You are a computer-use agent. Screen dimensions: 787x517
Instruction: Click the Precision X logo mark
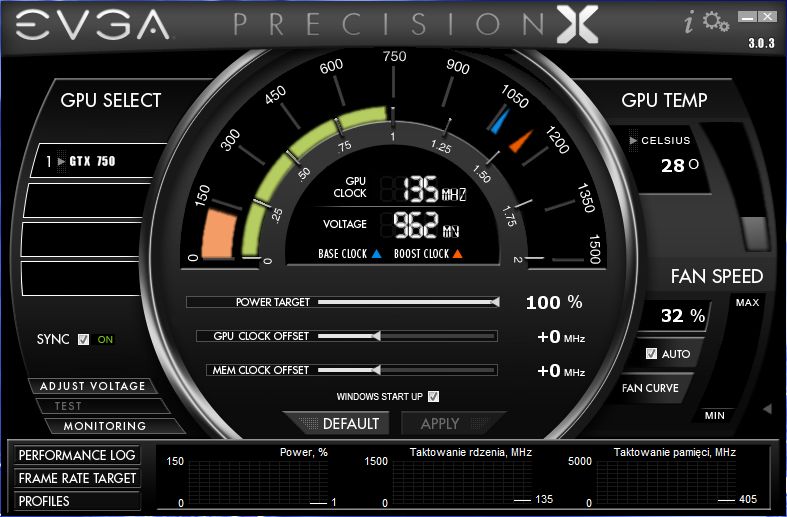point(577,24)
